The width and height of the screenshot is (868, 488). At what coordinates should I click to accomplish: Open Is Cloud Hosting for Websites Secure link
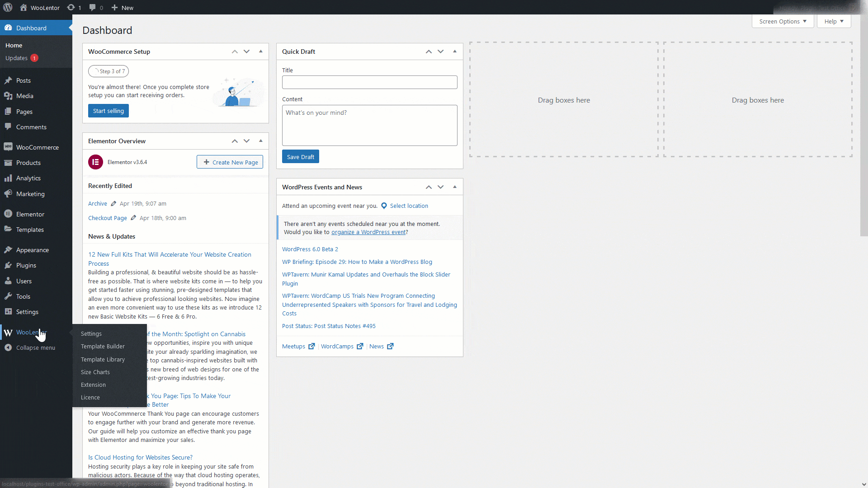point(140,457)
